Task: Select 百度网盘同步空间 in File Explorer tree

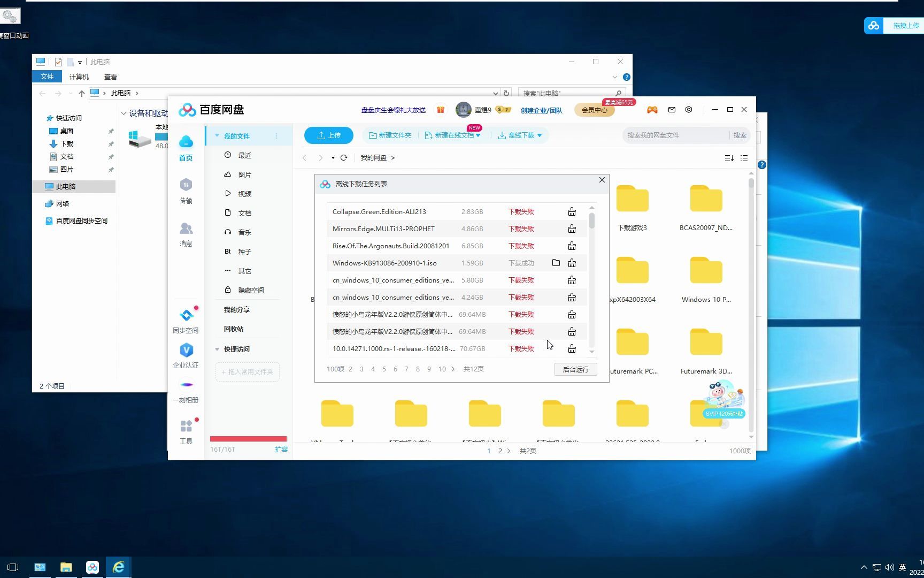Action: click(x=77, y=221)
